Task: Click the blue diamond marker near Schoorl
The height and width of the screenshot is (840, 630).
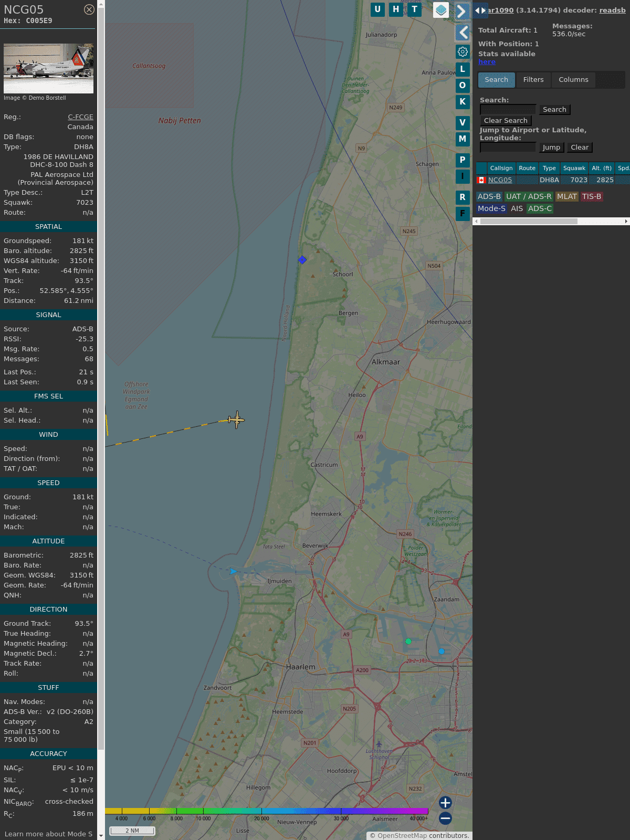Action: (x=302, y=259)
